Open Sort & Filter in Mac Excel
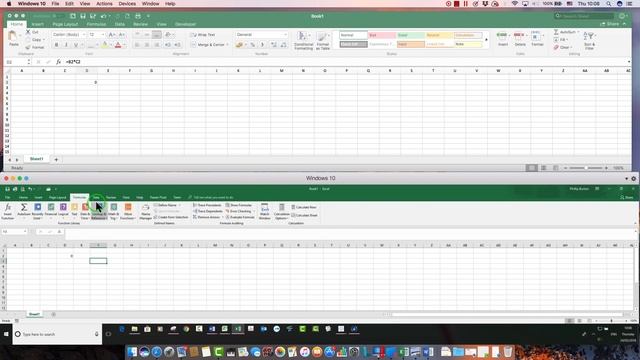640x360 pixels. [589, 40]
